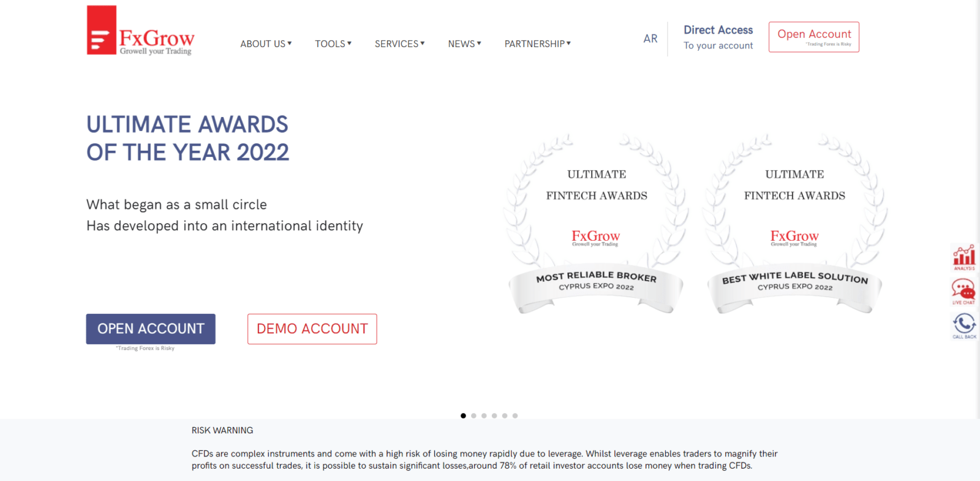Click 'Trading Forex is Risky' note under OPEN ACCOUNT
Viewport: 980px width, 481px height.
[145, 349]
